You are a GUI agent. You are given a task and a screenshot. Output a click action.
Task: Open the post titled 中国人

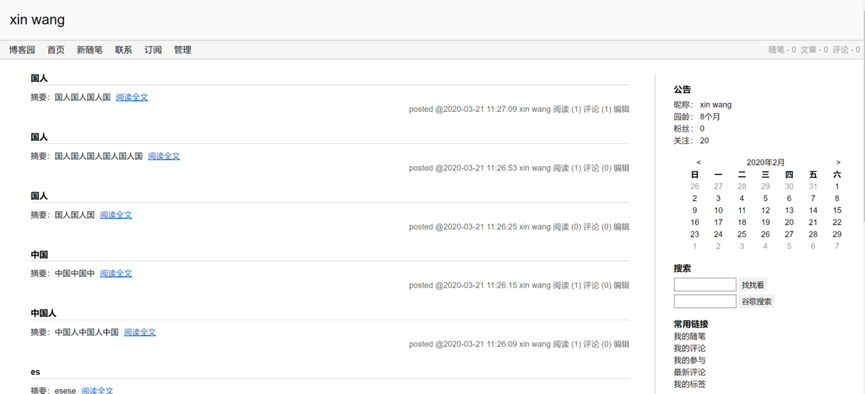pyautogui.click(x=44, y=313)
